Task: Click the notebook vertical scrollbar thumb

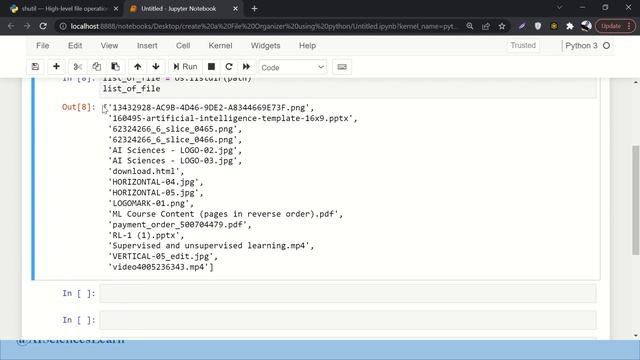Action: point(636,200)
